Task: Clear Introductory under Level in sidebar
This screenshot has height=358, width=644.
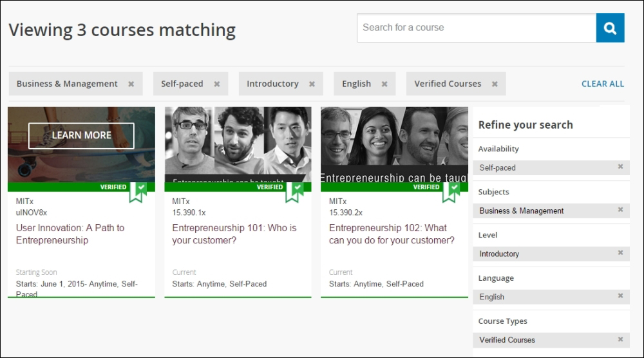Action: pyautogui.click(x=621, y=253)
